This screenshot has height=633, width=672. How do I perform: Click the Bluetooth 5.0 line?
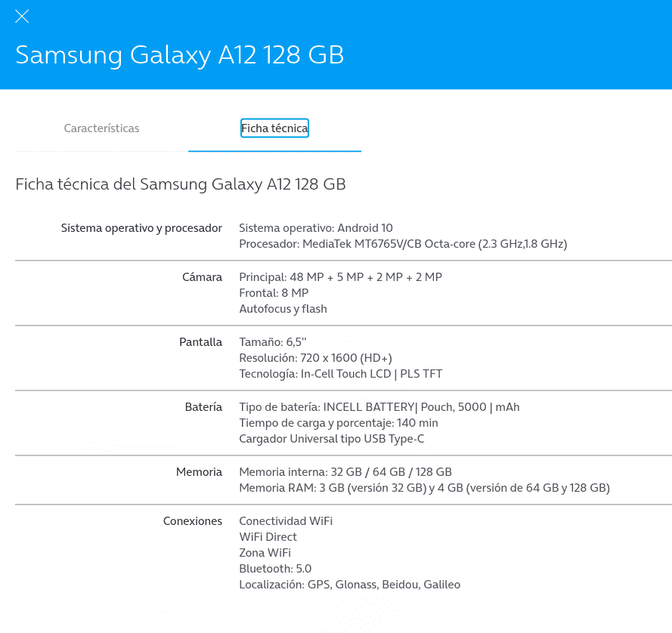(275, 569)
